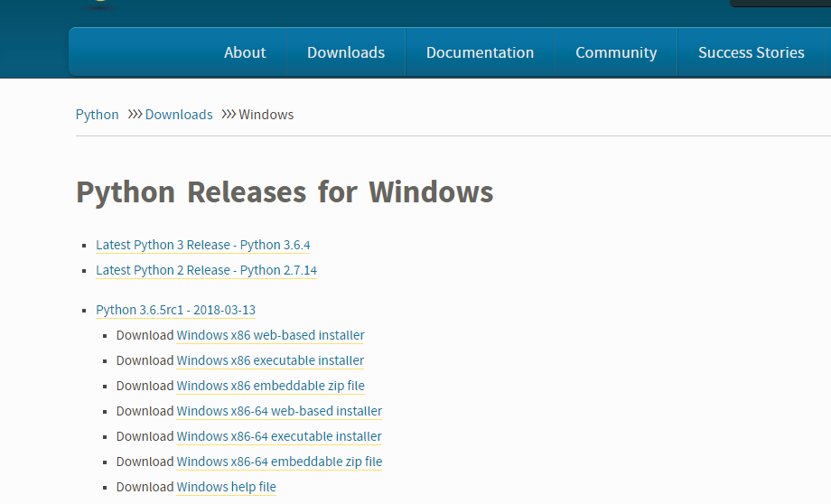The width and height of the screenshot is (831, 504).
Task: Download Windows x86 embeddable zip file
Action: click(x=270, y=386)
